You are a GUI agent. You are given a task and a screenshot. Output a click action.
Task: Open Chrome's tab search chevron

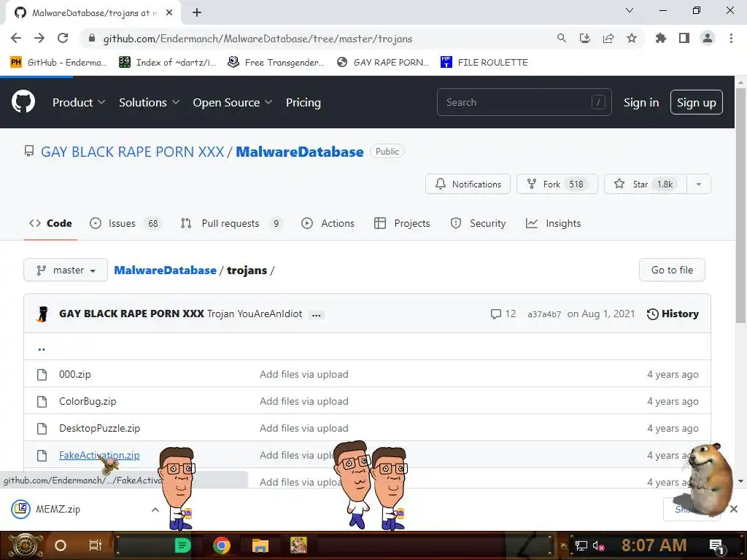(630, 10)
